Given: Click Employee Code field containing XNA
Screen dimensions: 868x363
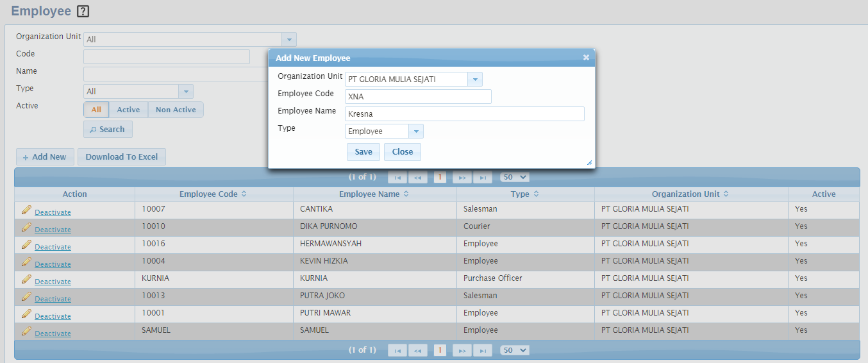Looking at the screenshot, I should pyautogui.click(x=418, y=97).
